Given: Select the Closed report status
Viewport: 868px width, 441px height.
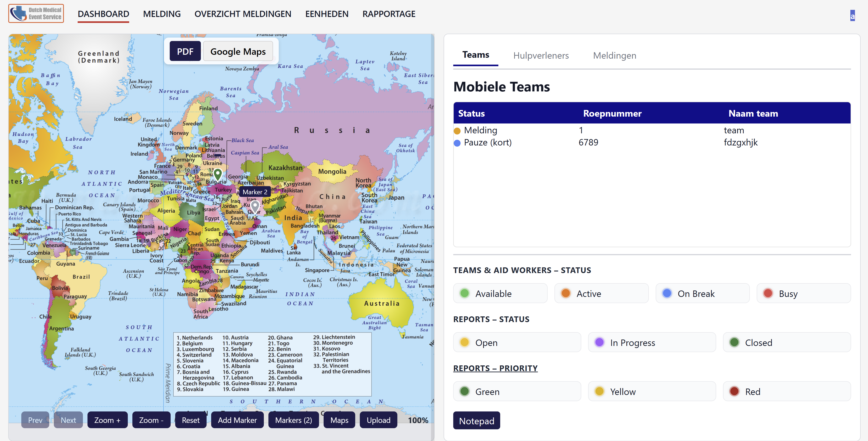Looking at the screenshot, I should pyautogui.click(x=787, y=342).
